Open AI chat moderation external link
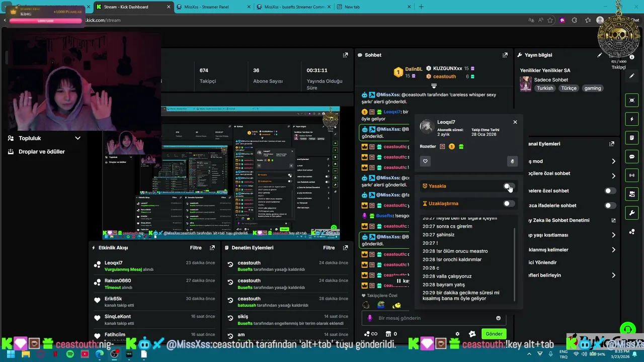The height and width of the screenshot is (362, 644). pyautogui.click(x=613, y=220)
